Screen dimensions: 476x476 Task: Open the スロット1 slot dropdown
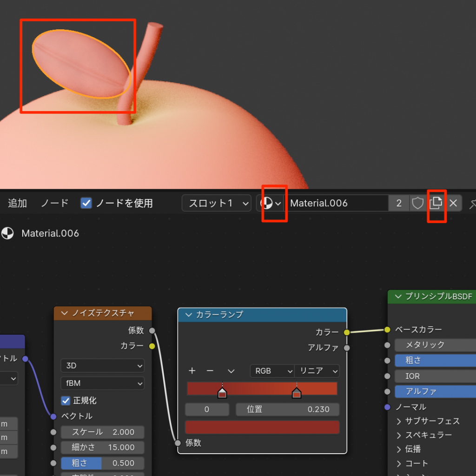pos(216,203)
